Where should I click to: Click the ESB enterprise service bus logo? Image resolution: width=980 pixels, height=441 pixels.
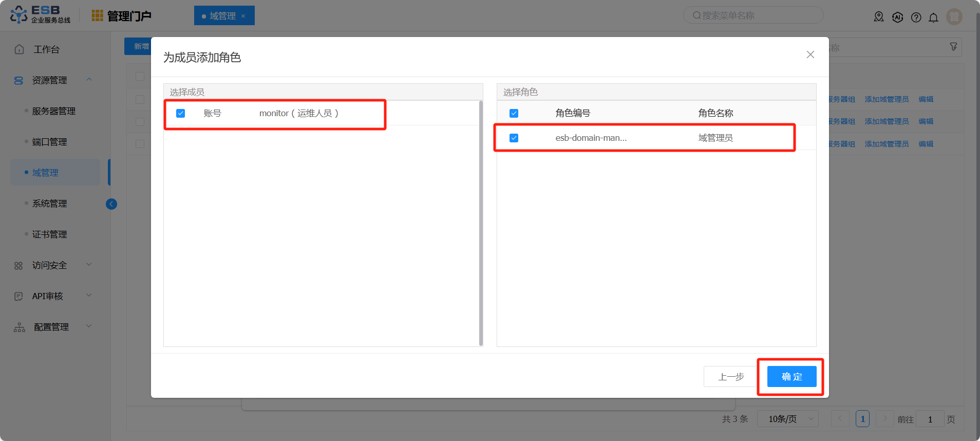coord(40,15)
